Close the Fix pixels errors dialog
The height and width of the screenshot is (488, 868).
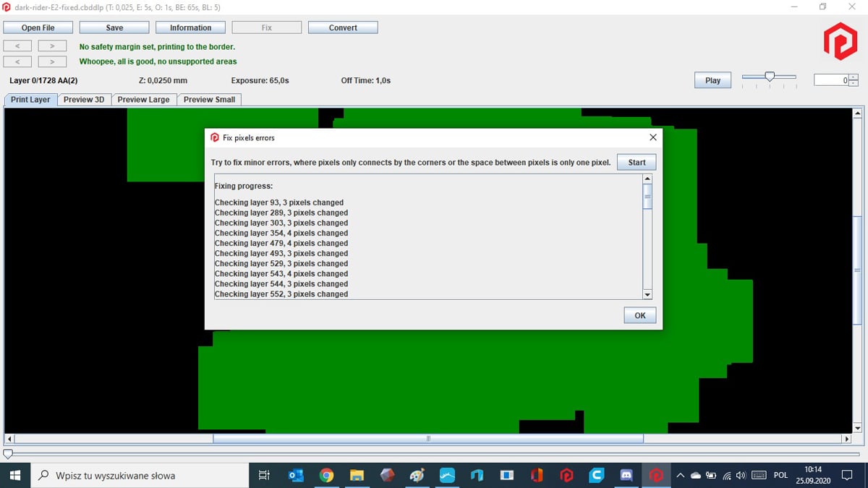(x=652, y=137)
